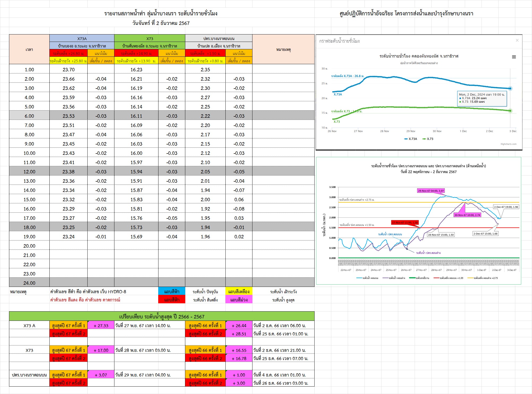Click the tooltip reading Mon, 2 Dec, 2024 19:00
532x394 pixels.
[482, 98]
